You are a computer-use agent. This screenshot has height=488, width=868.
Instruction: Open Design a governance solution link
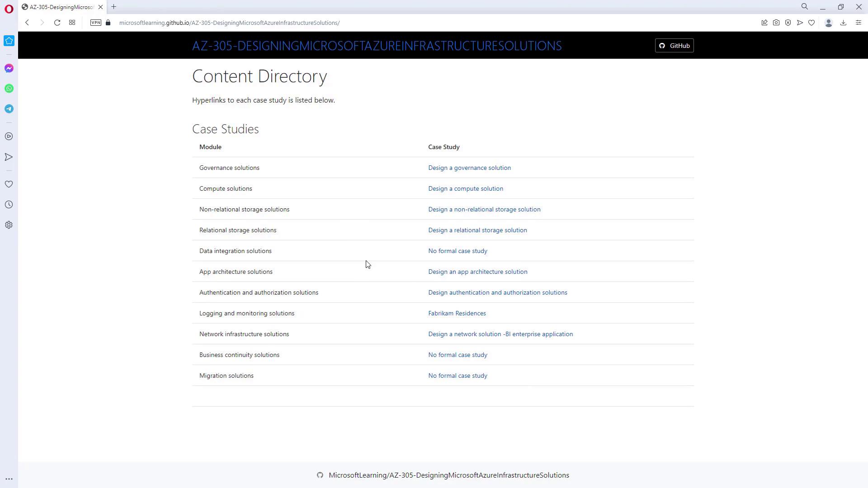click(469, 168)
